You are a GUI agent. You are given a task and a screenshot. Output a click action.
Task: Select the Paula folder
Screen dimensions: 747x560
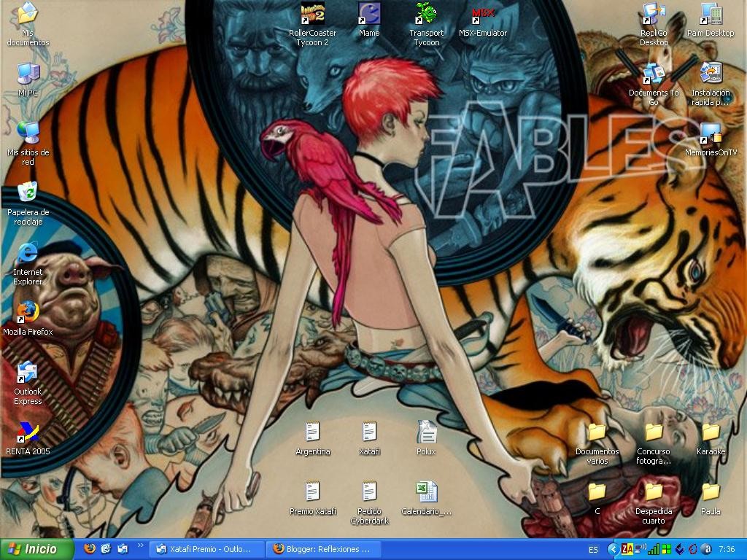pos(711,498)
